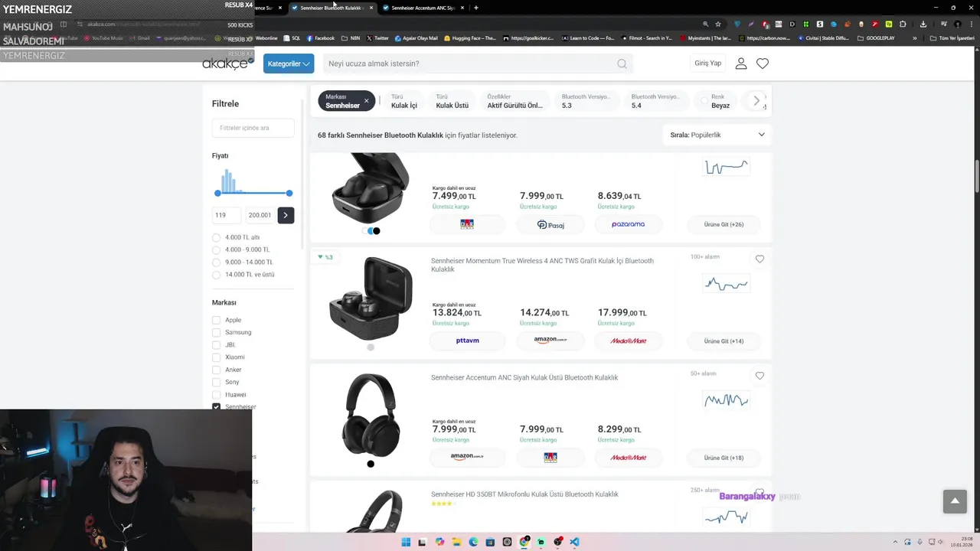Click scroll-to-top arrow button
Screen dimensions: 980x551
[x=955, y=501]
